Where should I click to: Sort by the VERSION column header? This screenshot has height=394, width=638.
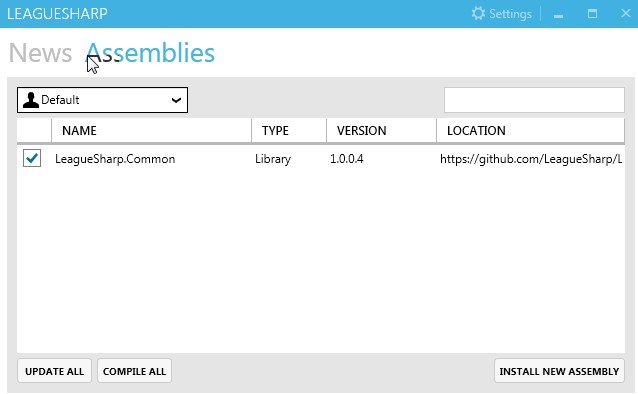point(381,131)
